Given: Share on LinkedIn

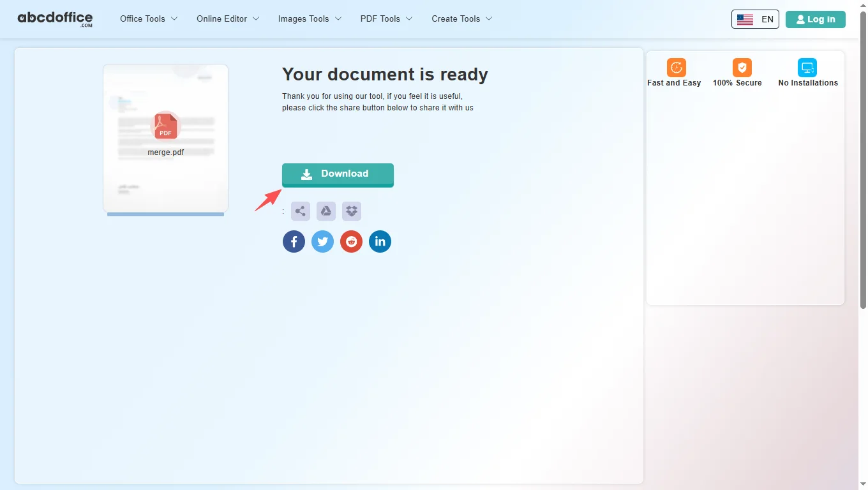Looking at the screenshot, I should coord(380,241).
